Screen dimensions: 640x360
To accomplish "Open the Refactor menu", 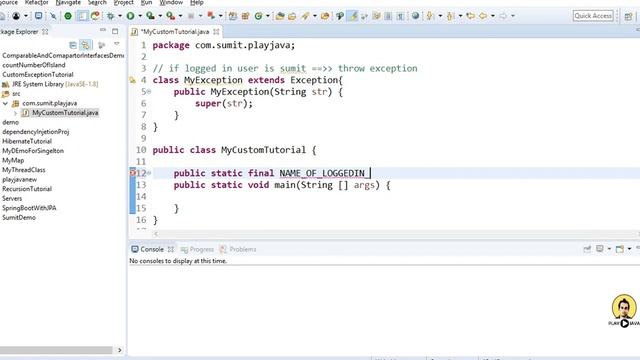I will pyautogui.click(x=36, y=2).
